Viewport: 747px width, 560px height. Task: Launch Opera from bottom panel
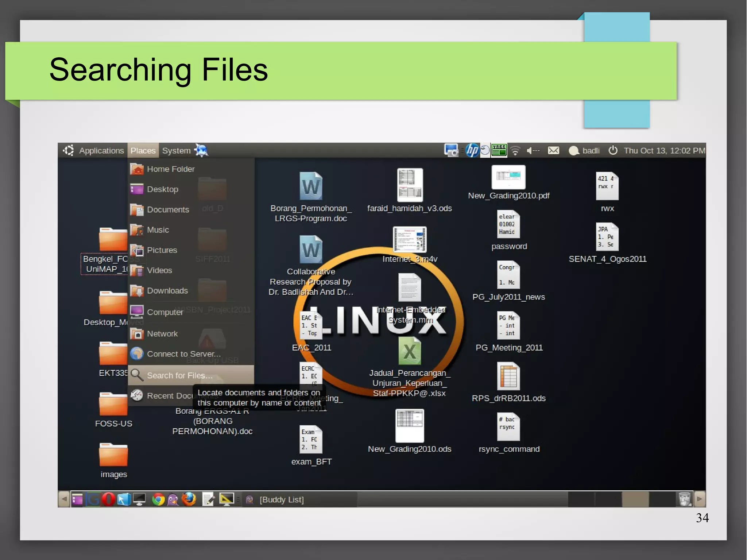pos(108,499)
